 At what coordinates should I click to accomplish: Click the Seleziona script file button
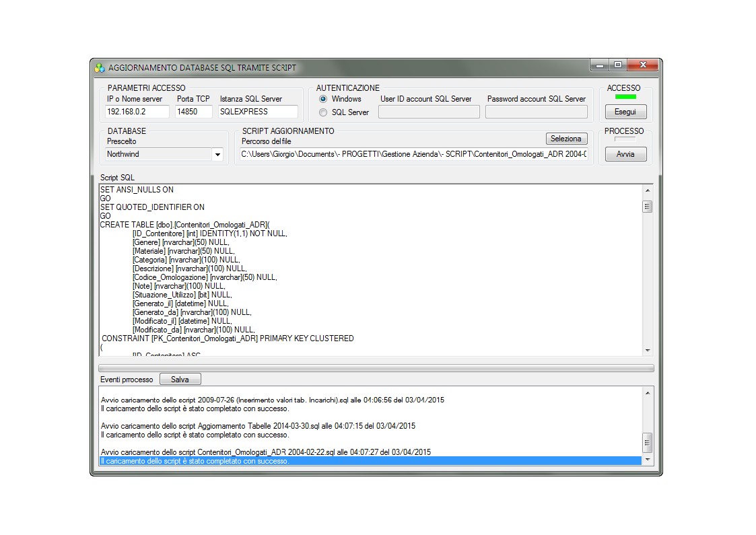pyautogui.click(x=567, y=139)
